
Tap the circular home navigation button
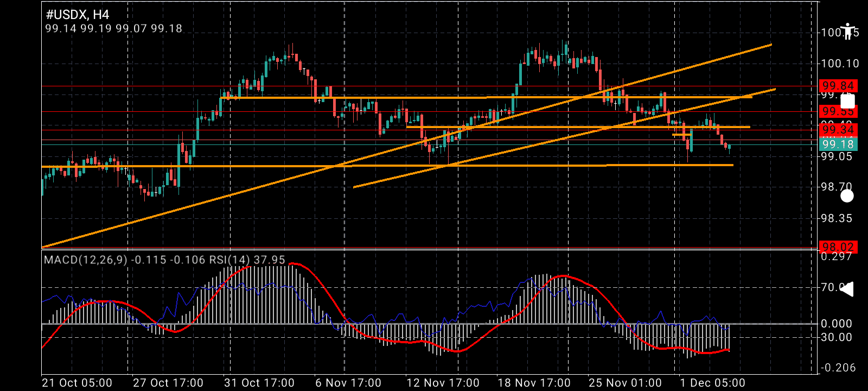point(847,196)
